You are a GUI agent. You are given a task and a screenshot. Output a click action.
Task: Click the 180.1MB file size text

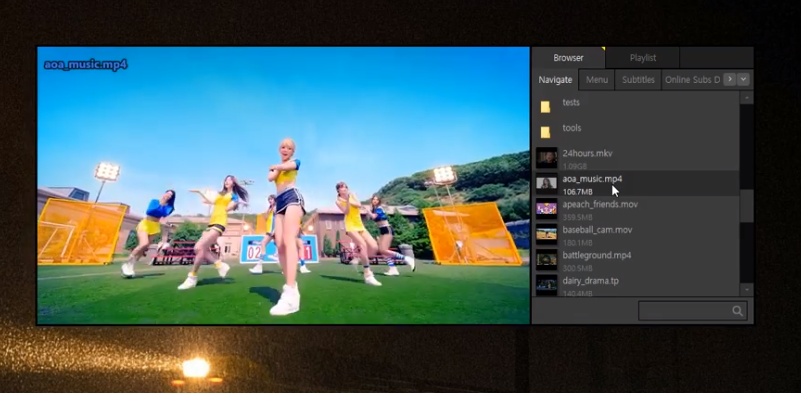(577, 243)
